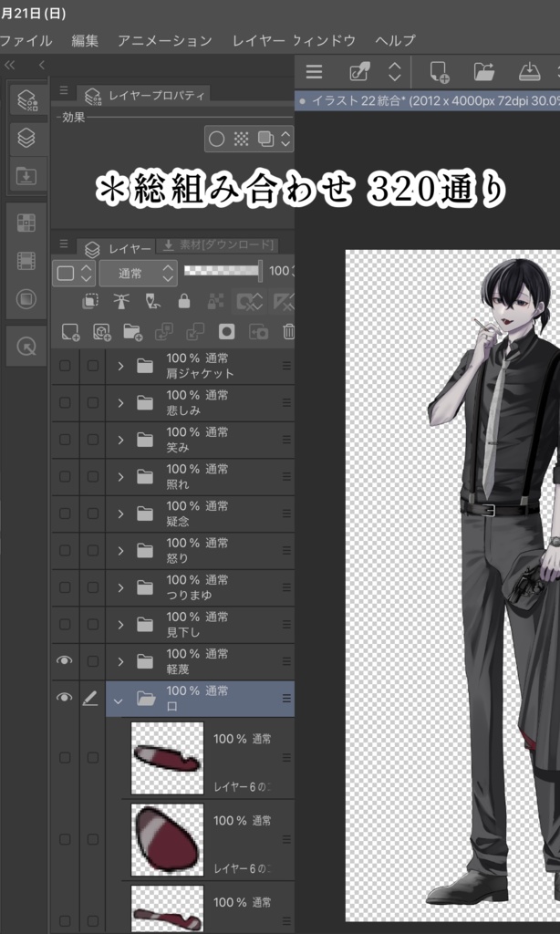
Task: Open the effect type stepper in Layer Property
Action: tap(285, 139)
